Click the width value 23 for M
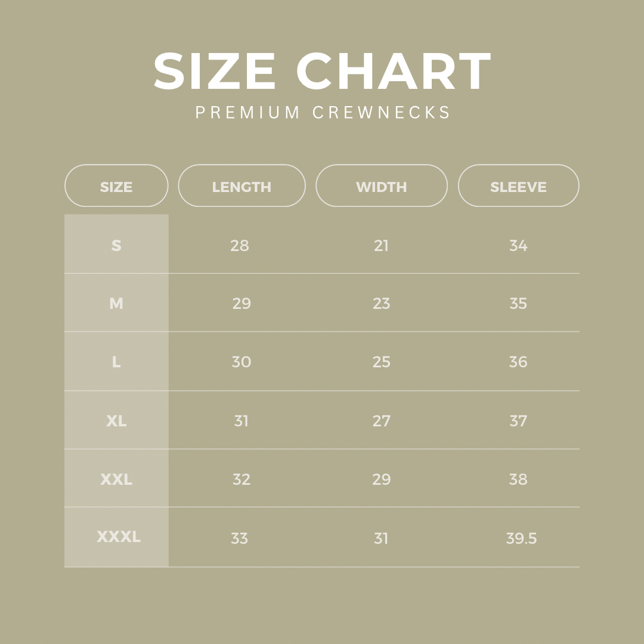Screen dimensions: 644x644 381,304
